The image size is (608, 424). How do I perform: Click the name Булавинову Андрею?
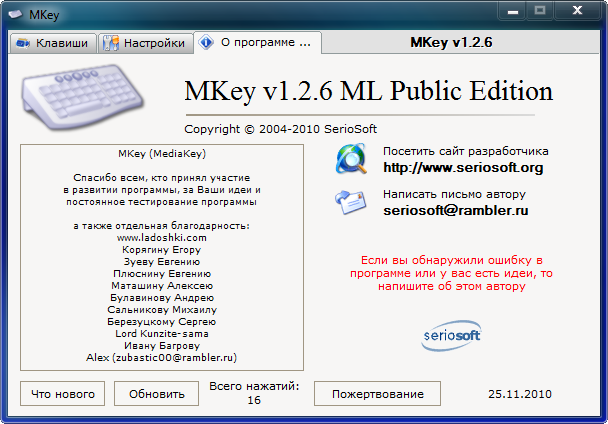(x=162, y=298)
